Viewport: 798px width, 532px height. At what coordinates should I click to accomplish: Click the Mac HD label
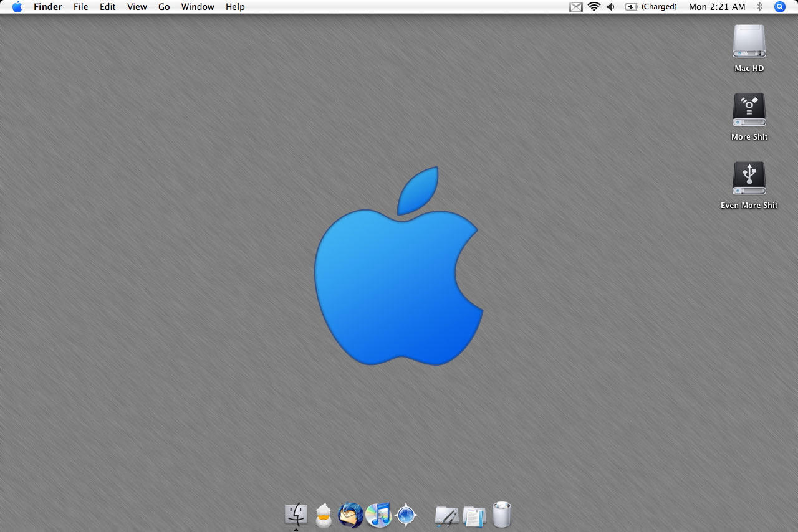click(749, 69)
